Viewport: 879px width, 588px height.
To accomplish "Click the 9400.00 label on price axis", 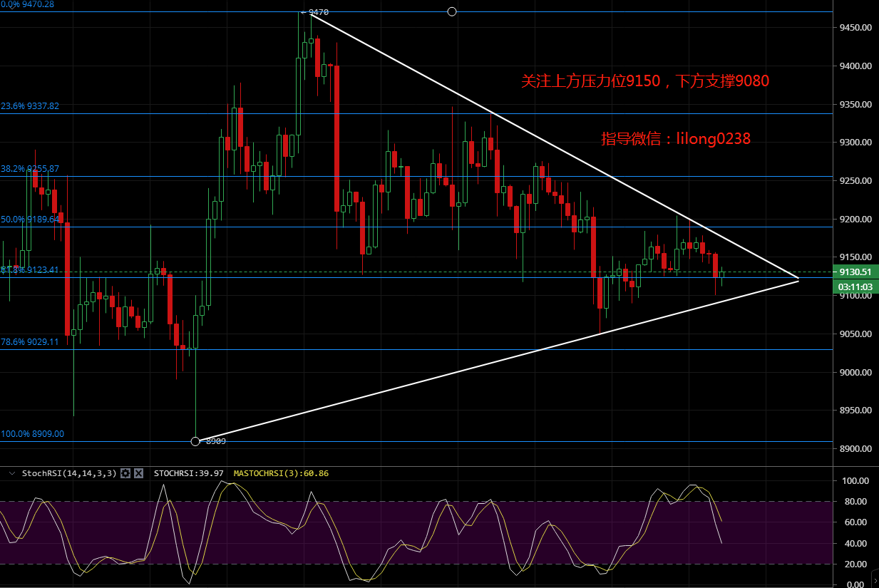I will click(856, 66).
